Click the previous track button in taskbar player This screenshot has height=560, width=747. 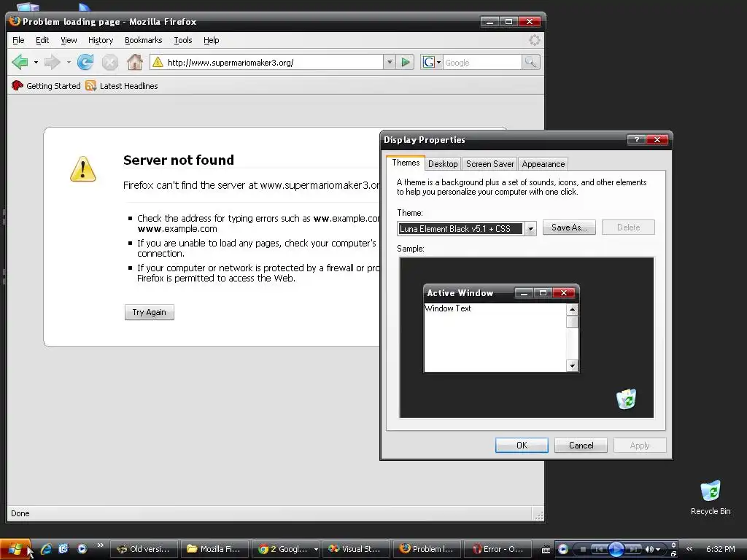[599, 549]
